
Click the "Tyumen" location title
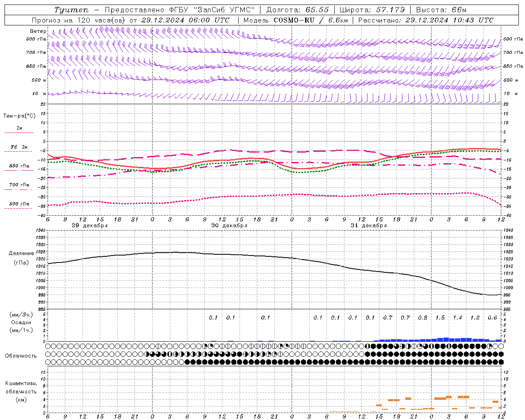[x=71, y=10]
